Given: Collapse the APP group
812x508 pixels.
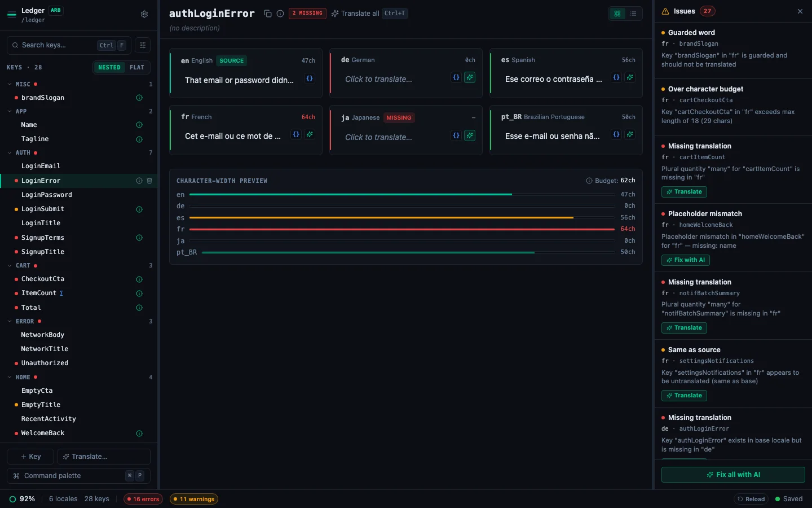Looking at the screenshot, I should tap(10, 111).
